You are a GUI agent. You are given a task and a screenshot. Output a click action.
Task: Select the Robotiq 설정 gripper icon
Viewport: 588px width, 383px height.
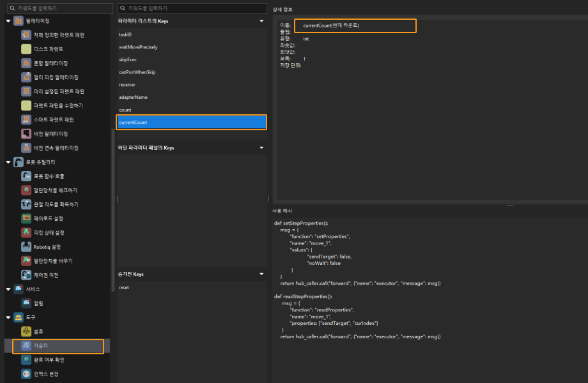pos(26,247)
